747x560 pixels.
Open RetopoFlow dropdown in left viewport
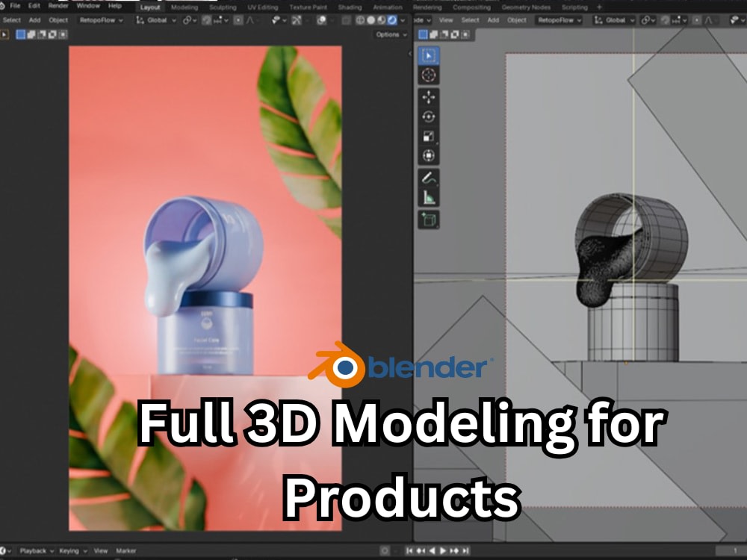(101, 20)
